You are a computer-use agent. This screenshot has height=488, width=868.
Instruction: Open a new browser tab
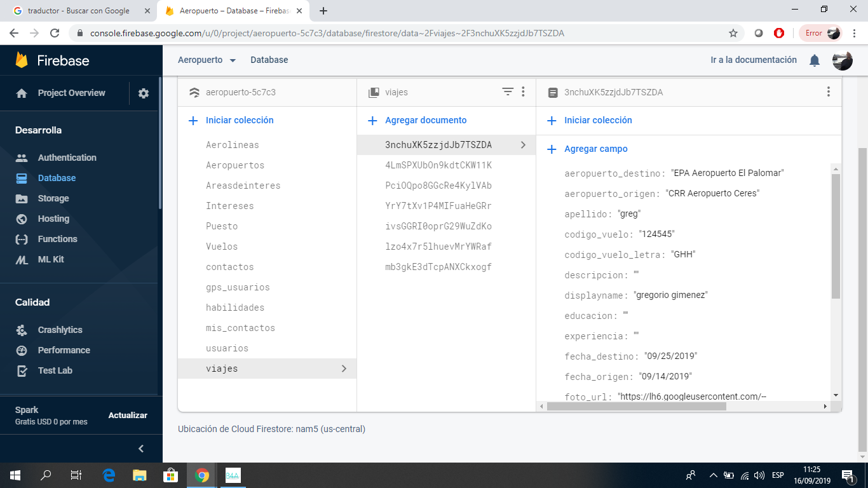(323, 11)
